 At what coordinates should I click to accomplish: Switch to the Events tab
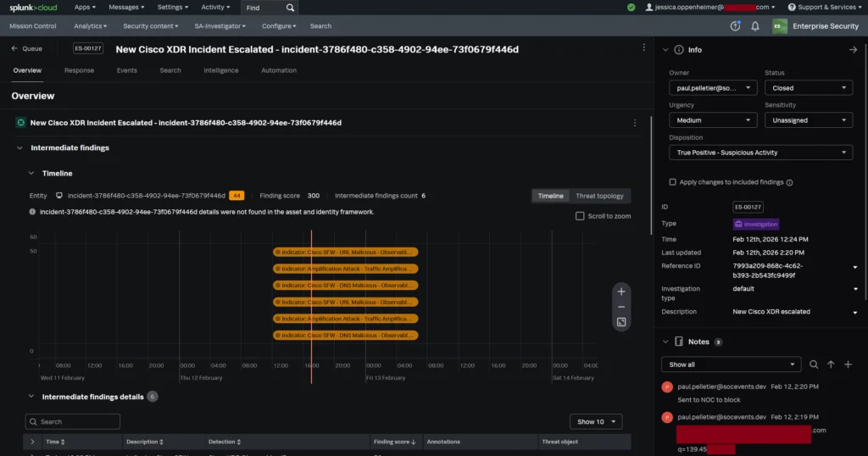click(x=127, y=70)
